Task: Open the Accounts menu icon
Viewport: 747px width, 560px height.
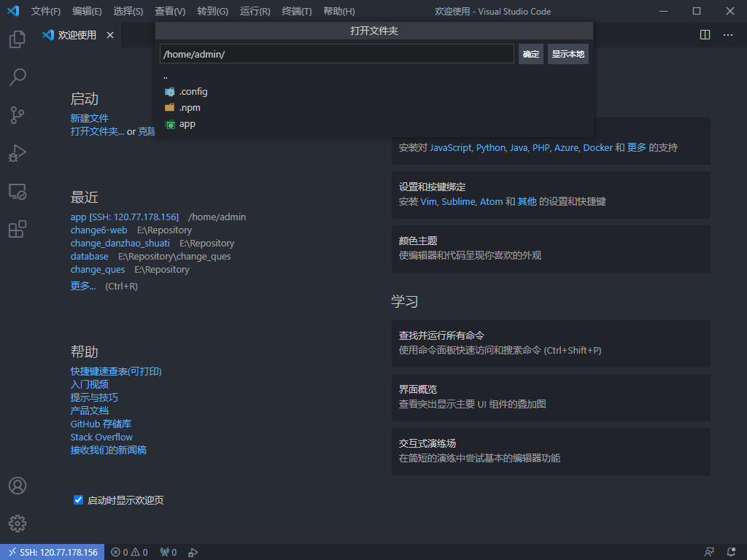Action: click(18, 486)
